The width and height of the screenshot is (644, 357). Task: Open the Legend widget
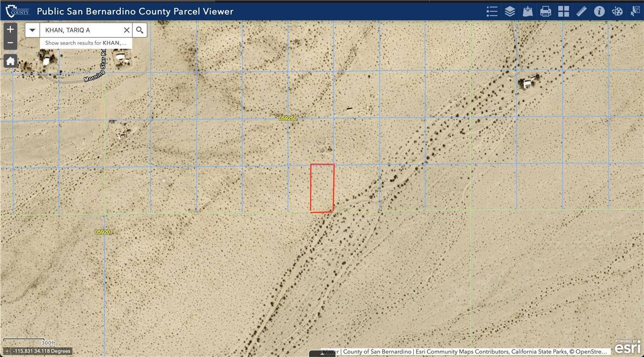click(x=492, y=11)
